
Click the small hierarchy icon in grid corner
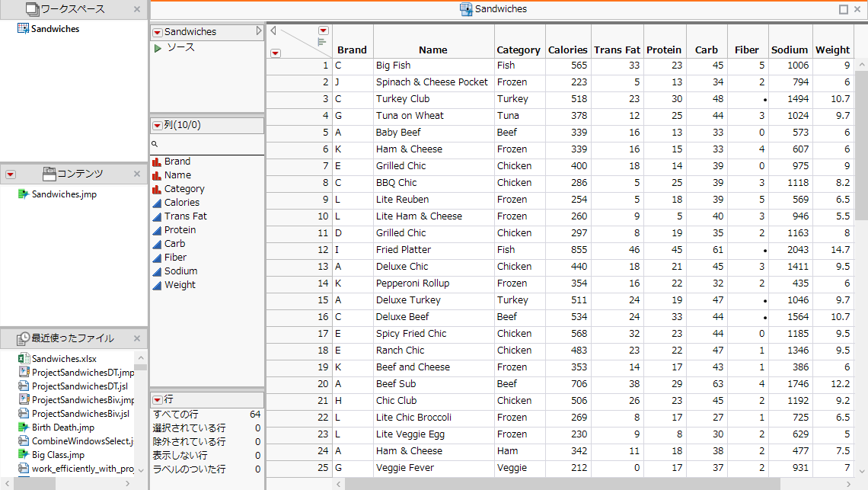[x=321, y=42]
